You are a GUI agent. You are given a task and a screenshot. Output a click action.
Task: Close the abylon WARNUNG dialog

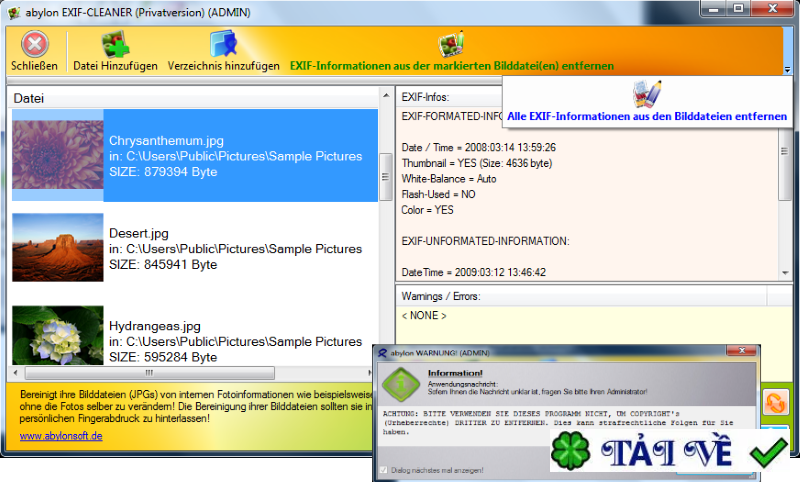(742, 350)
